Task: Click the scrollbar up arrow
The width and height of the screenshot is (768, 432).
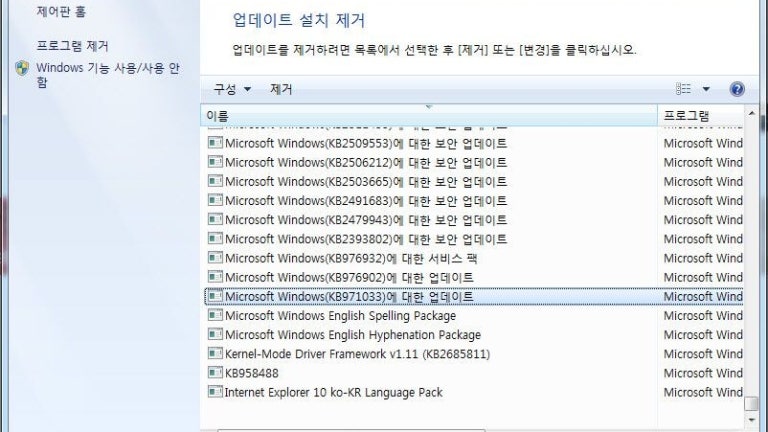Action: coord(752,113)
